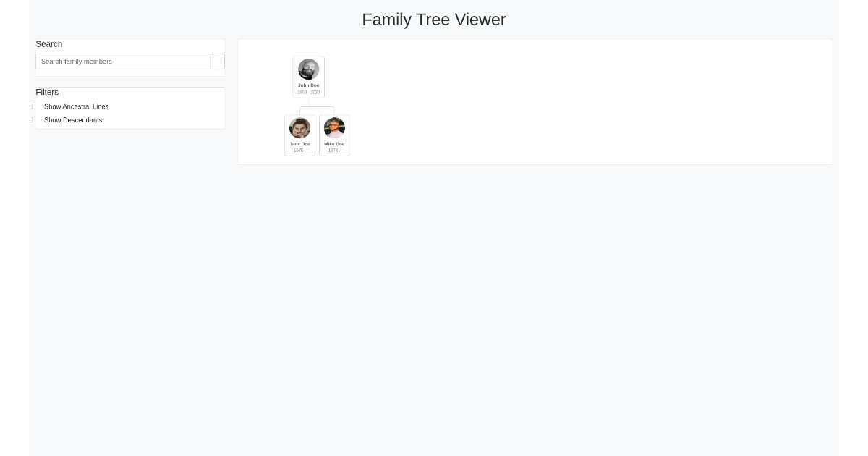Enable Show Descendants filter

(30, 119)
